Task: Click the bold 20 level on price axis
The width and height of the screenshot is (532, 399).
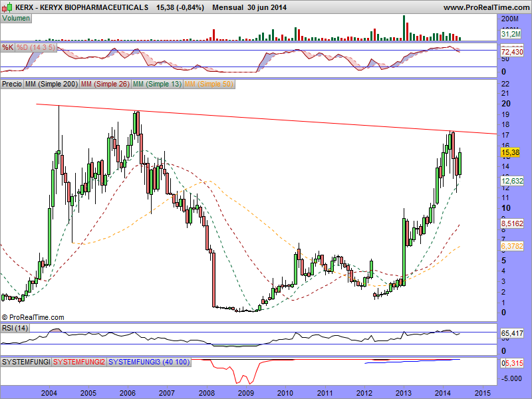Action: [x=506, y=104]
